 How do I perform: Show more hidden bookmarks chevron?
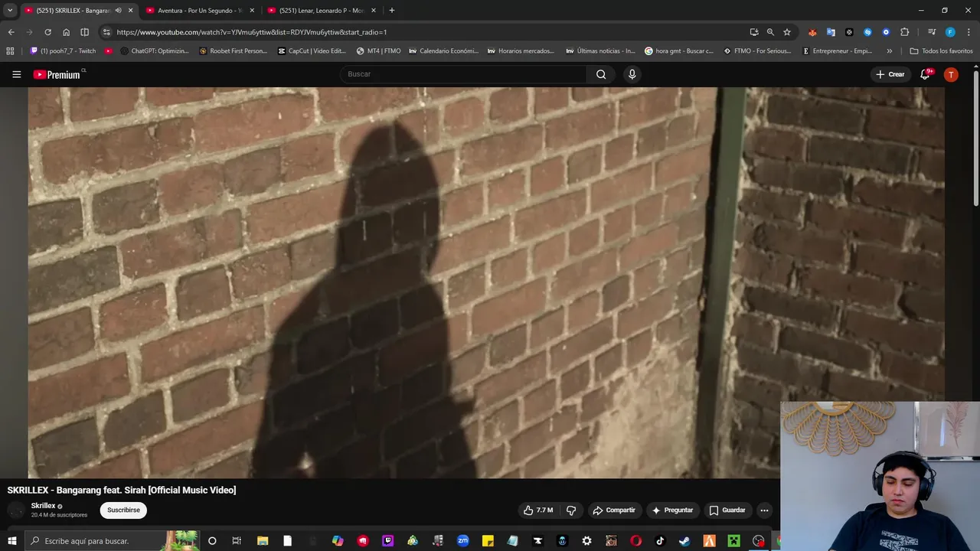889,51
